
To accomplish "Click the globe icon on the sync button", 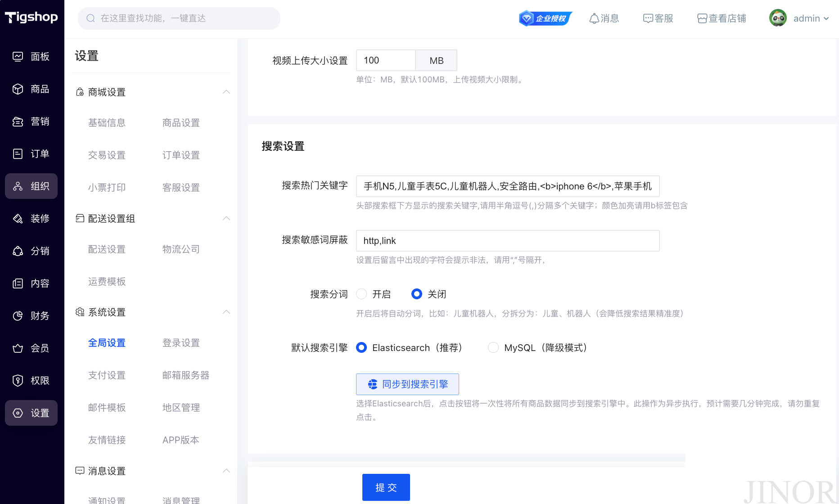I will pos(373,384).
